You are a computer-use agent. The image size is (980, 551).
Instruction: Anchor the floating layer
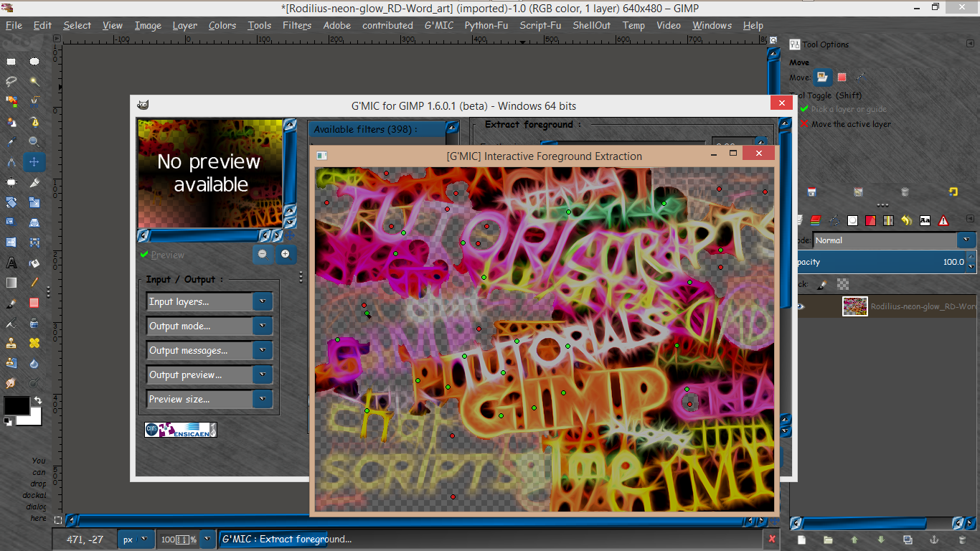pos(934,540)
